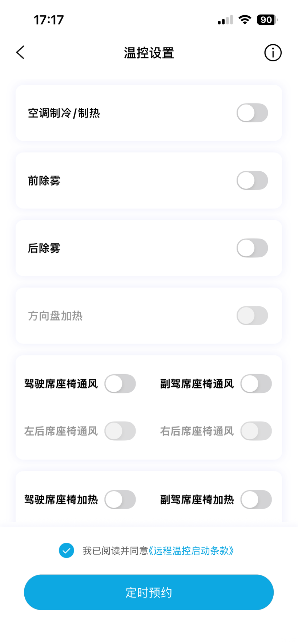Uncheck the agreement checkbox

click(x=67, y=550)
